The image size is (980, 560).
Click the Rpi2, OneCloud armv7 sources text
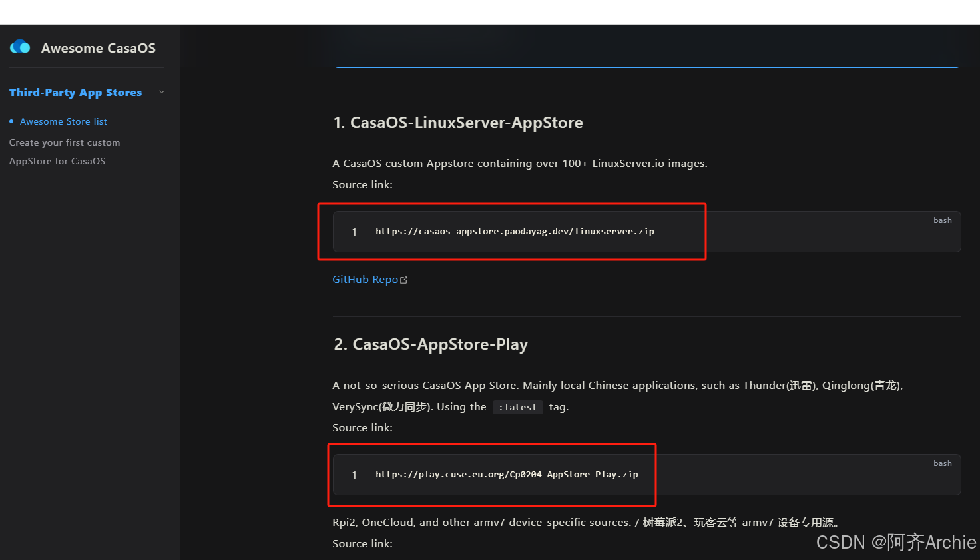586,523
